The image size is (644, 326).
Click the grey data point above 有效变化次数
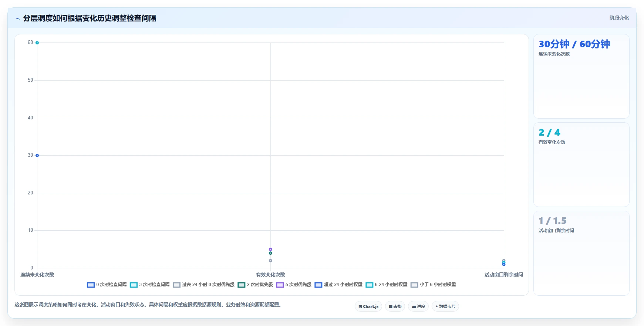click(x=270, y=261)
